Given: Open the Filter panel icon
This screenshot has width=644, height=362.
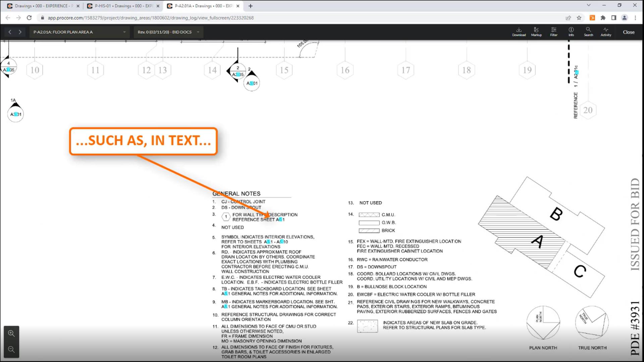Looking at the screenshot, I should tap(553, 32).
